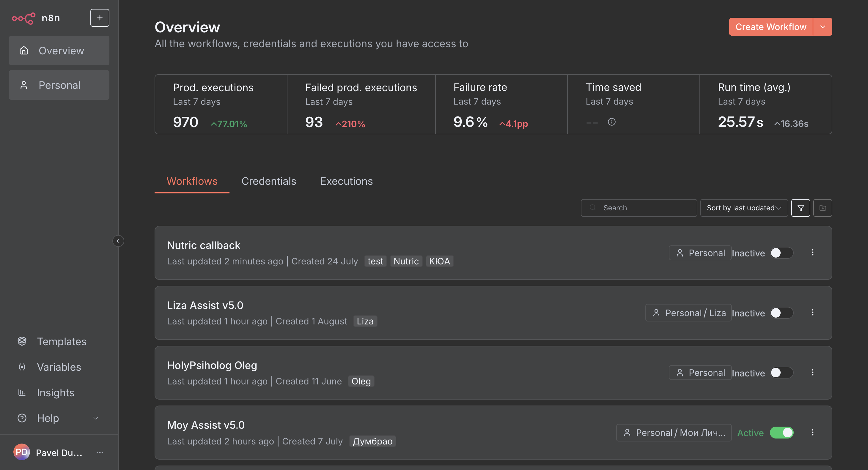
Task: Enable the Liza Assist v5.0 toggle
Action: pos(781,313)
